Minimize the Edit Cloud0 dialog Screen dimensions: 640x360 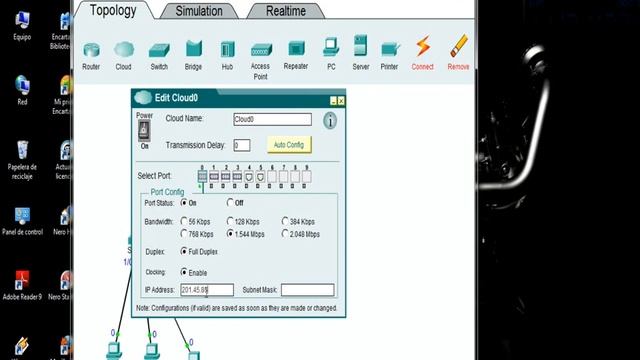click(333, 101)
